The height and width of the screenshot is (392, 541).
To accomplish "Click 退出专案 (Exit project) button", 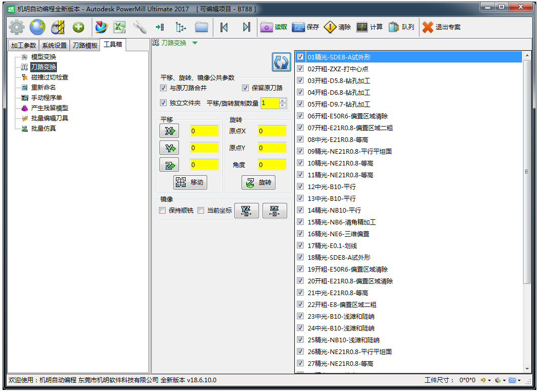I will 442,27.
